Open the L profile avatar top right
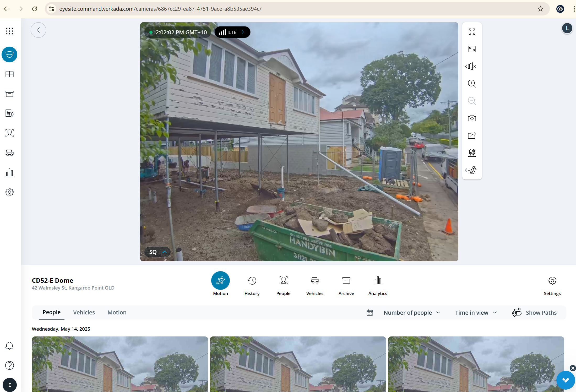This screenshot has height=392, width=576. point(567,29)
